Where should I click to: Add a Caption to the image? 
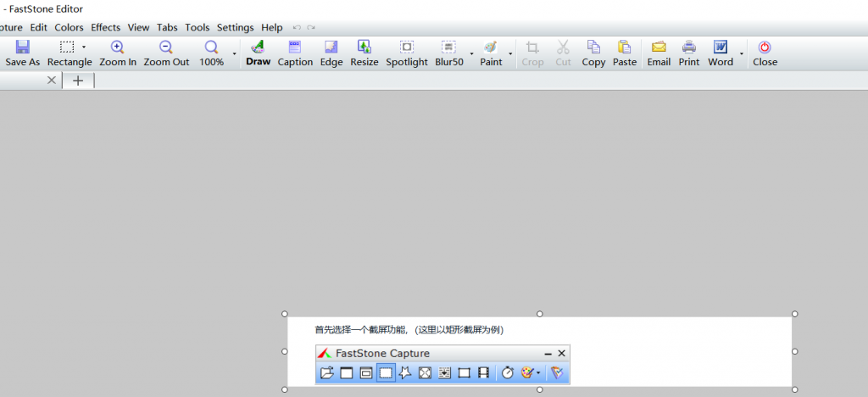click(295, 53)
